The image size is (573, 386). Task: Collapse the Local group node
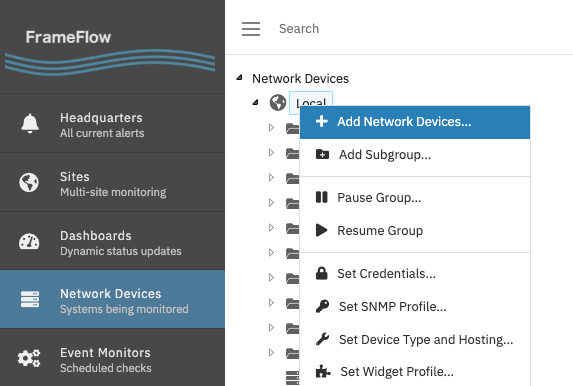coord(255,102)
